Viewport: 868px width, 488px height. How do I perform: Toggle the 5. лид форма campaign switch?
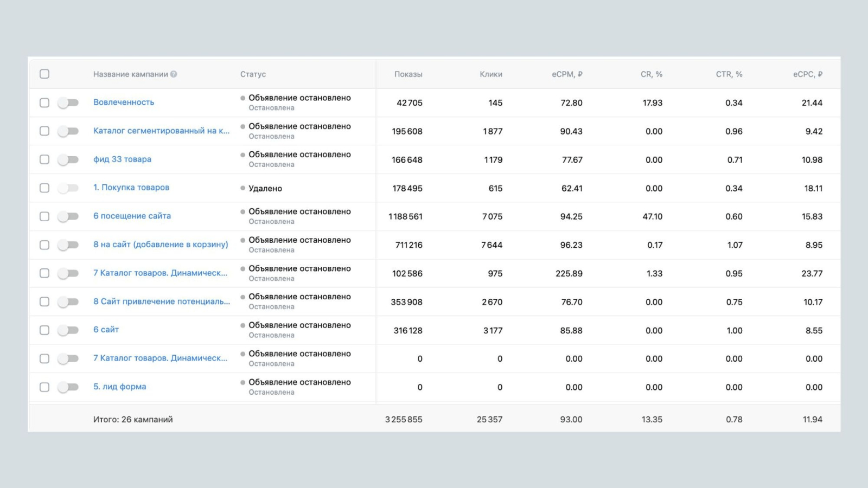click(x=68, y=387)
